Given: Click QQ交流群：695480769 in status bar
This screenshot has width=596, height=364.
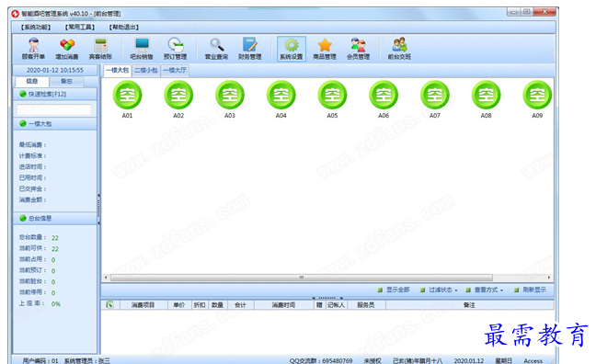Looking at the screenshot, I should click(x=321, y=360).
